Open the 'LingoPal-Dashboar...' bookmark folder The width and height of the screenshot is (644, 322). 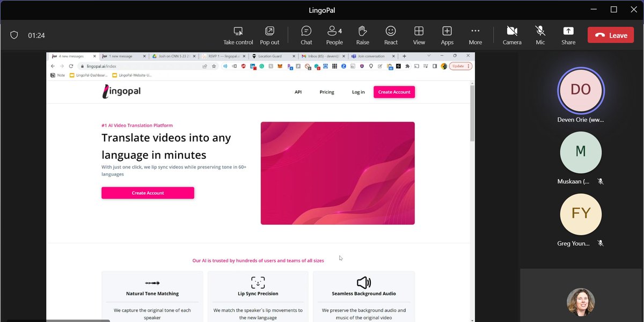89,75
